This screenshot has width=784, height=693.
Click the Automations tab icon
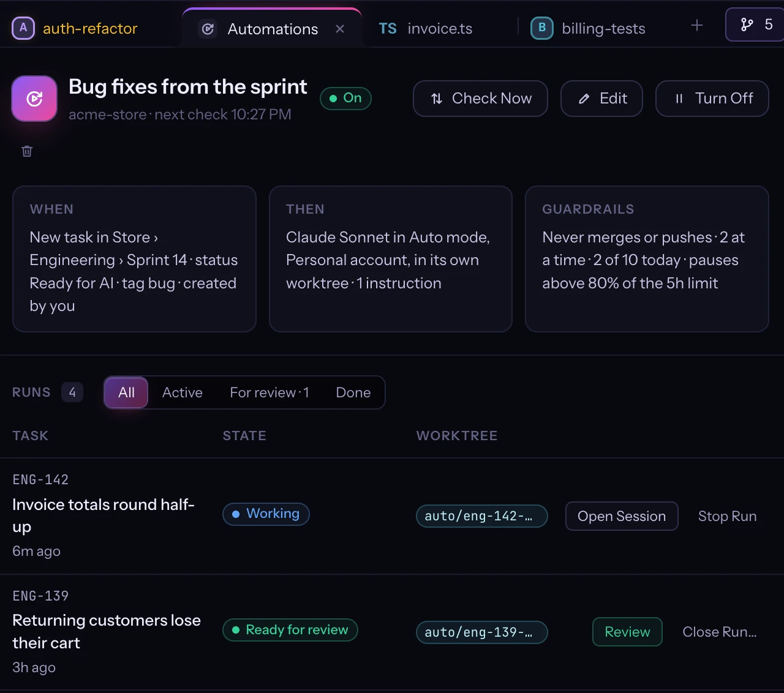(x=208, y=29)
